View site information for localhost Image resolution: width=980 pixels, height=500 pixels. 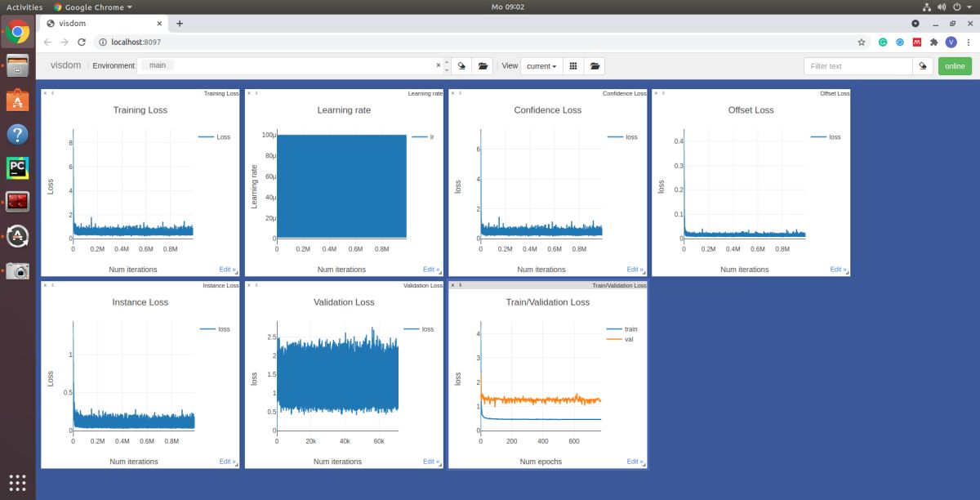[103, 42]
